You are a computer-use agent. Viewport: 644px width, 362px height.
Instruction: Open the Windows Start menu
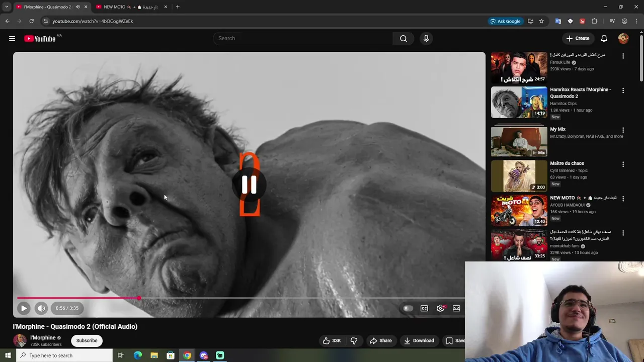[x=8, y=355]
